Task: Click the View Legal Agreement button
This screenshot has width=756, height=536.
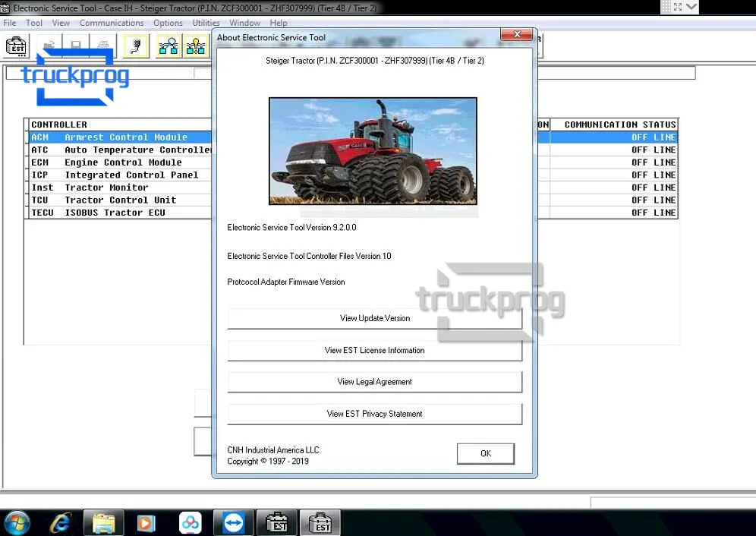Action: [x=375, y=382]
